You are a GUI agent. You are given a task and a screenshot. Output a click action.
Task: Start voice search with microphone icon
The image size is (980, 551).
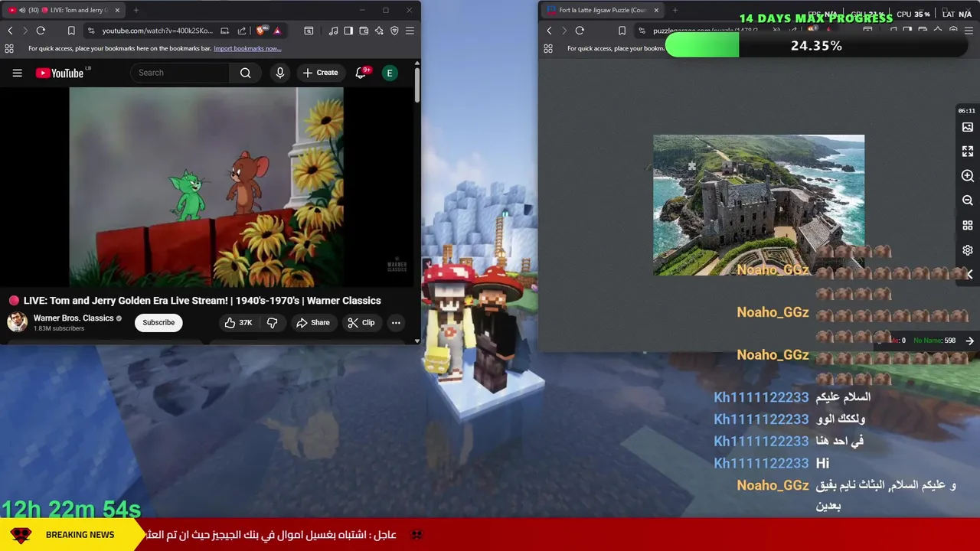tap(280, 73)
